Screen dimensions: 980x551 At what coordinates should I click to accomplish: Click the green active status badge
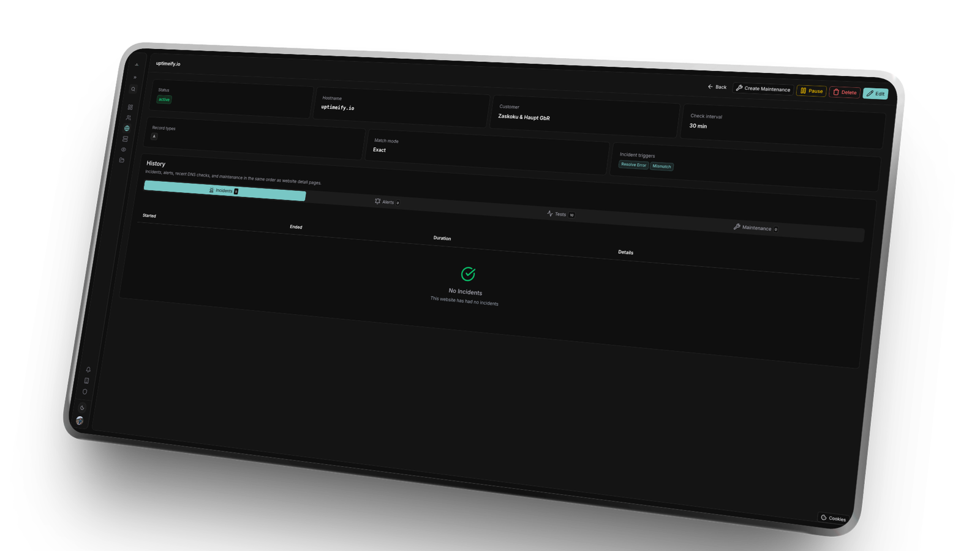point(164,99)
